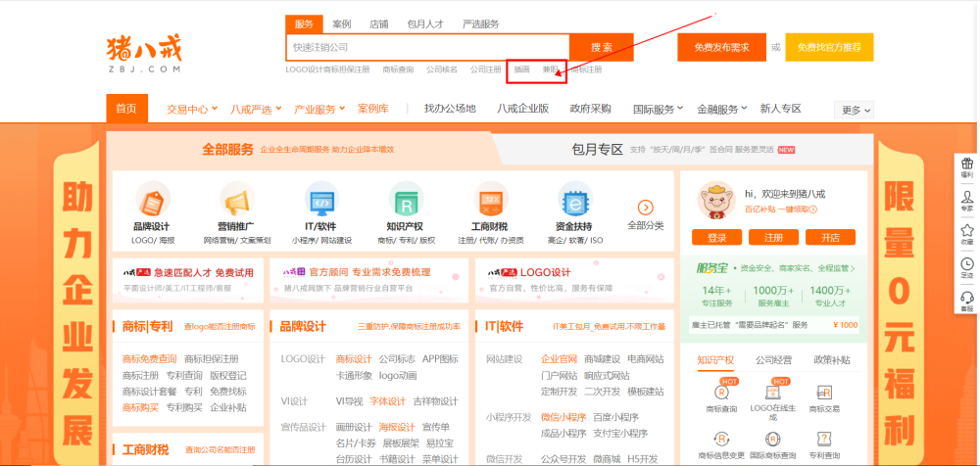Click the 服务宝 logo
Screen dimensions: 980x466
coord(711,268)
